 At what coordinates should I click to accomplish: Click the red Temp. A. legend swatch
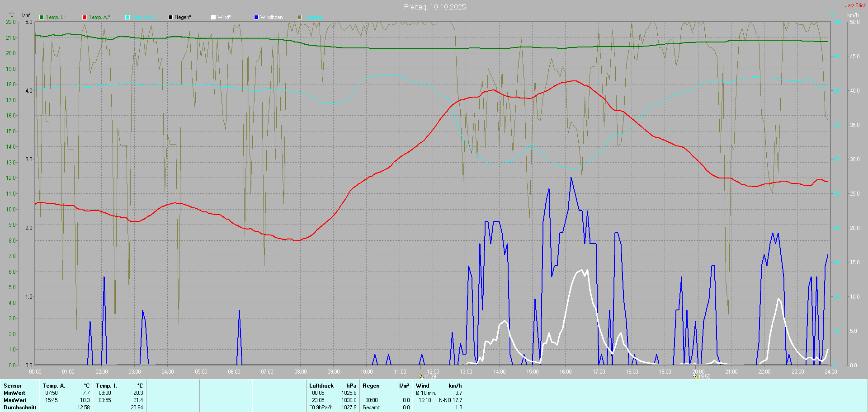(85, 17)
